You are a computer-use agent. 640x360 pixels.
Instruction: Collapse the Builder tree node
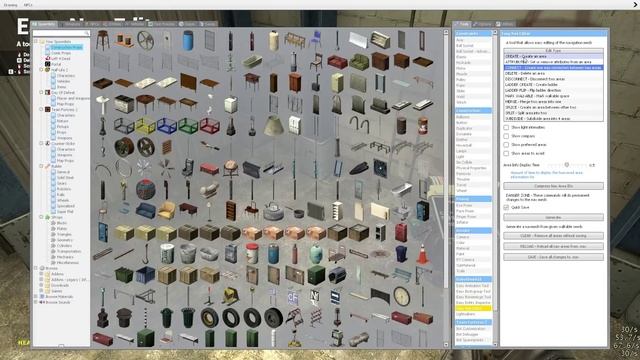(x=41, y=166)
